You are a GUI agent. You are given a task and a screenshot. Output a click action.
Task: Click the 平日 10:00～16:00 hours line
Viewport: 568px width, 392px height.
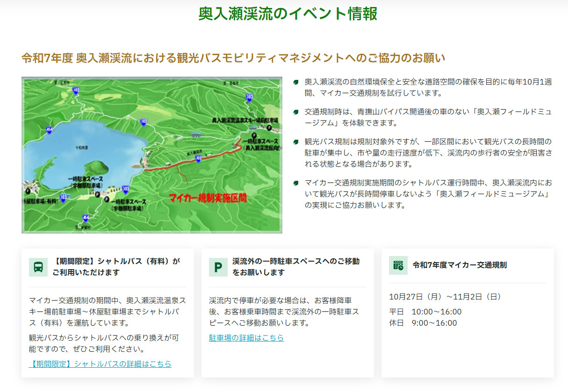point(425,312)
